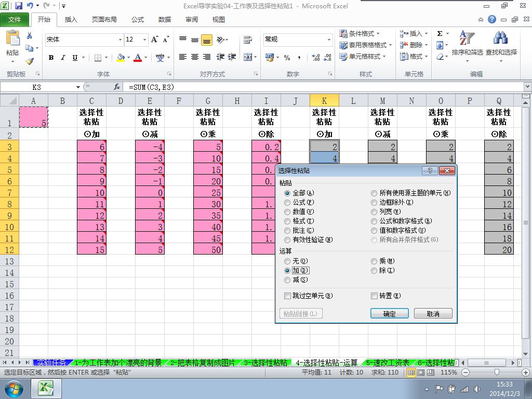Select column K header

point(324,101)
